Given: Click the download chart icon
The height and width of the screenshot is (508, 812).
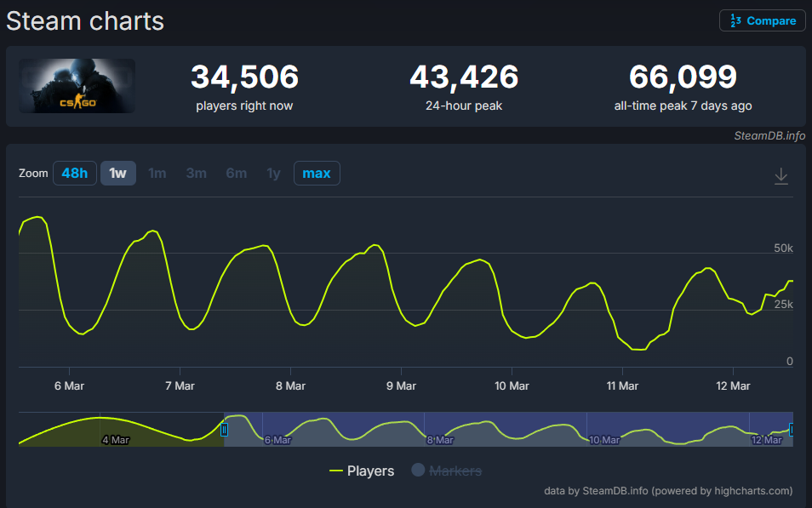Looking at the screenshot, I should [781, 176].
